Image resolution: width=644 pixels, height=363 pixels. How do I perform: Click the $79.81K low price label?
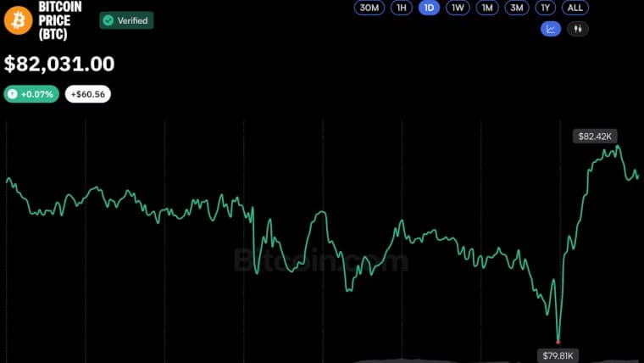pos(558,355)
